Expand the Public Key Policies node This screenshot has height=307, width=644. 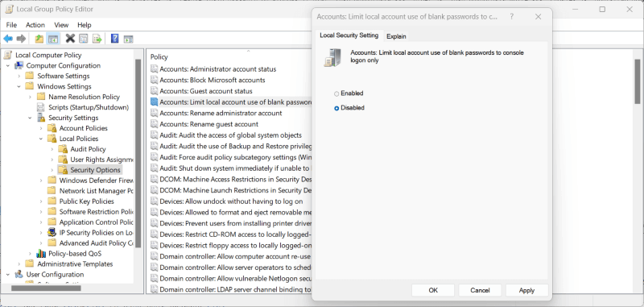click(41, 201)
